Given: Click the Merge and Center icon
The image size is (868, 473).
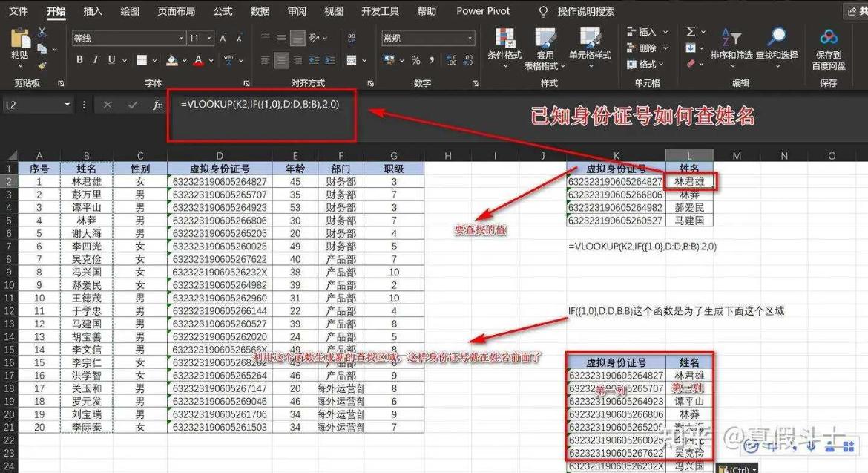Looking at the screenshot, I should [x=352, y=60].
